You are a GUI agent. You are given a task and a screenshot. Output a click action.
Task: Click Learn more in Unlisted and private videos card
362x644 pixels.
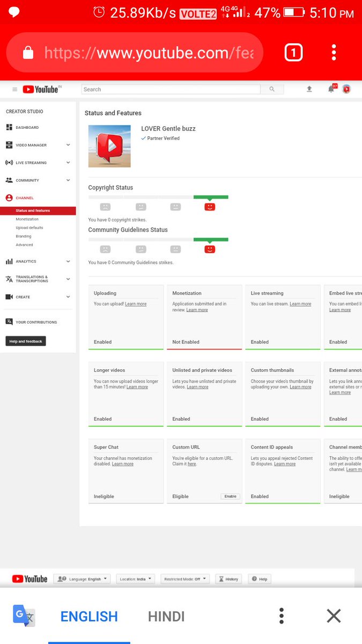(x=197, y=387)
